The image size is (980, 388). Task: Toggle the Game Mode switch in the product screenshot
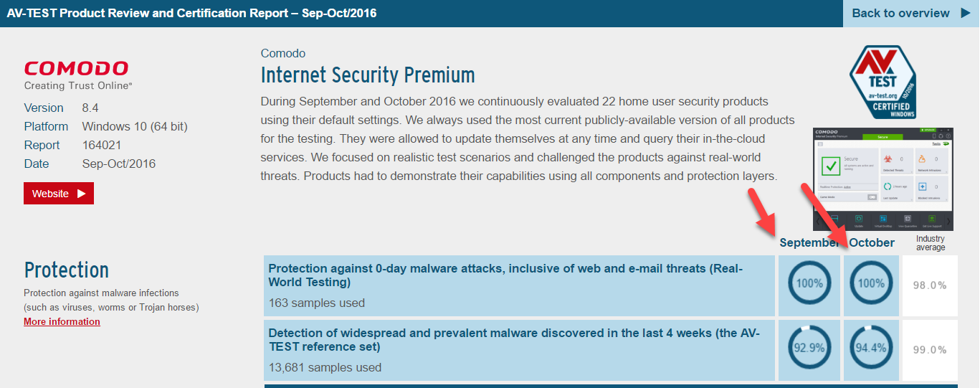pos(872,197)
